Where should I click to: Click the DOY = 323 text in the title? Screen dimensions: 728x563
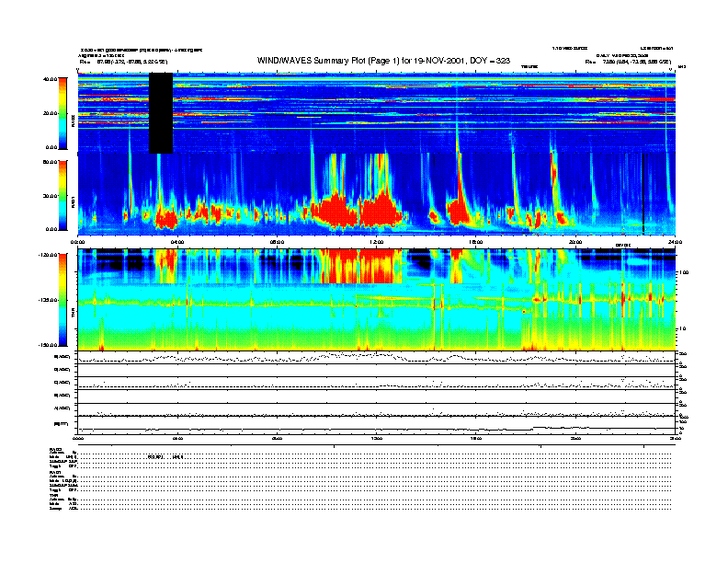490,61
